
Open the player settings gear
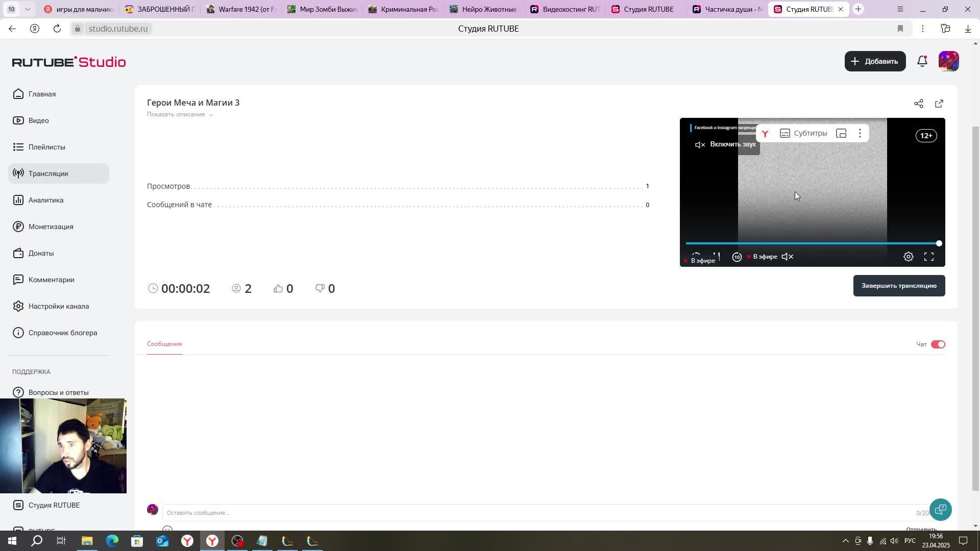(x=909, y=257)
